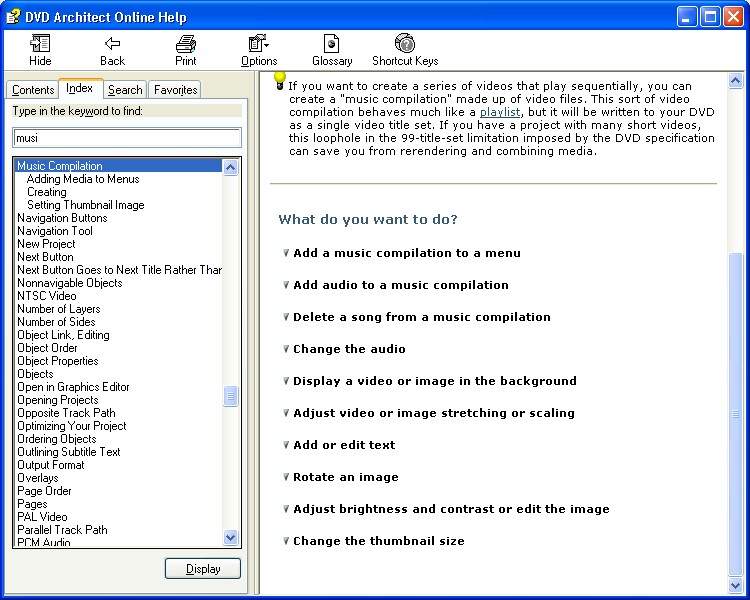Select the 'Creating' index sub-entry
Viewport: 750px width, 600px height.
tap(47, 192)
